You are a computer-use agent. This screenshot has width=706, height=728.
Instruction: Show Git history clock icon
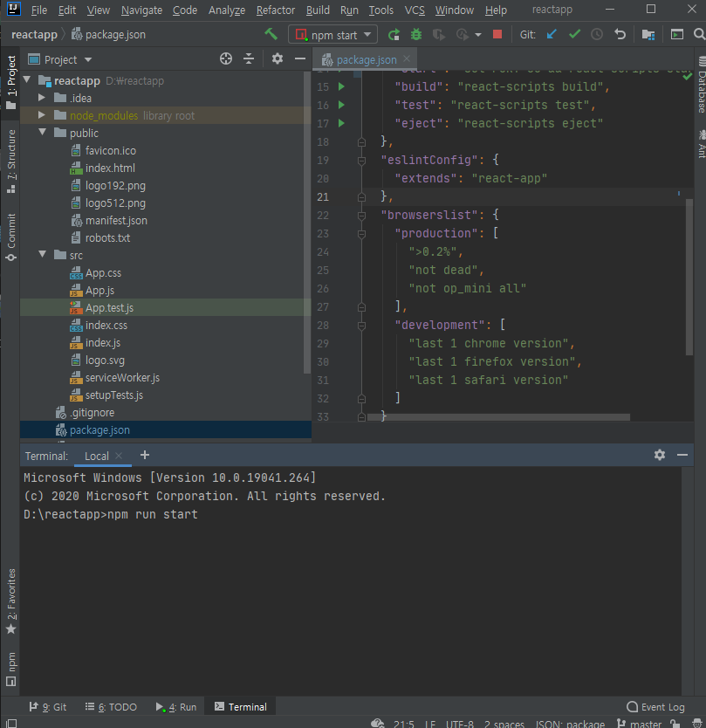pyautogui.click(x=597, y=34)
